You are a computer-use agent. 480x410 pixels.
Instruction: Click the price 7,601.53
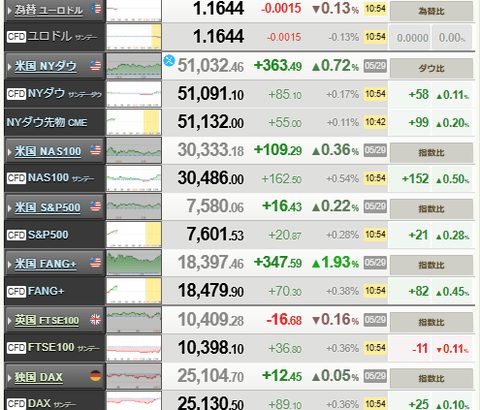pyautogui.click(x=215, y=234)
